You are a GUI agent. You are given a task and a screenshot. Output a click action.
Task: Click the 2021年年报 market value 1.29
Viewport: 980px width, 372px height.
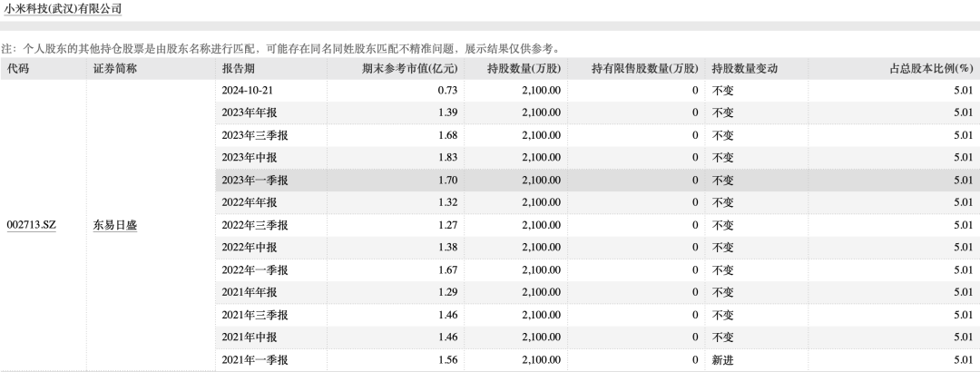447,292
